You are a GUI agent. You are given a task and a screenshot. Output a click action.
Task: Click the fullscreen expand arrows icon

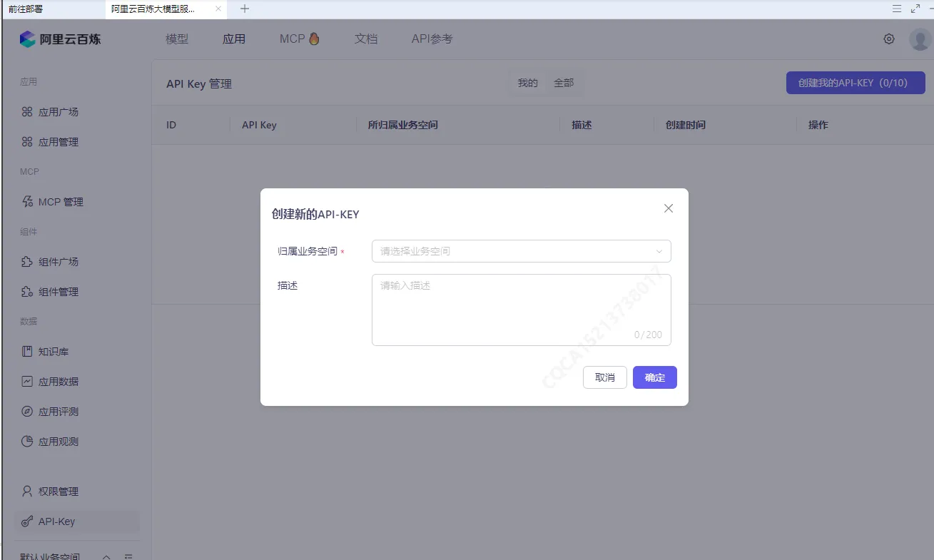click(915, 9)
